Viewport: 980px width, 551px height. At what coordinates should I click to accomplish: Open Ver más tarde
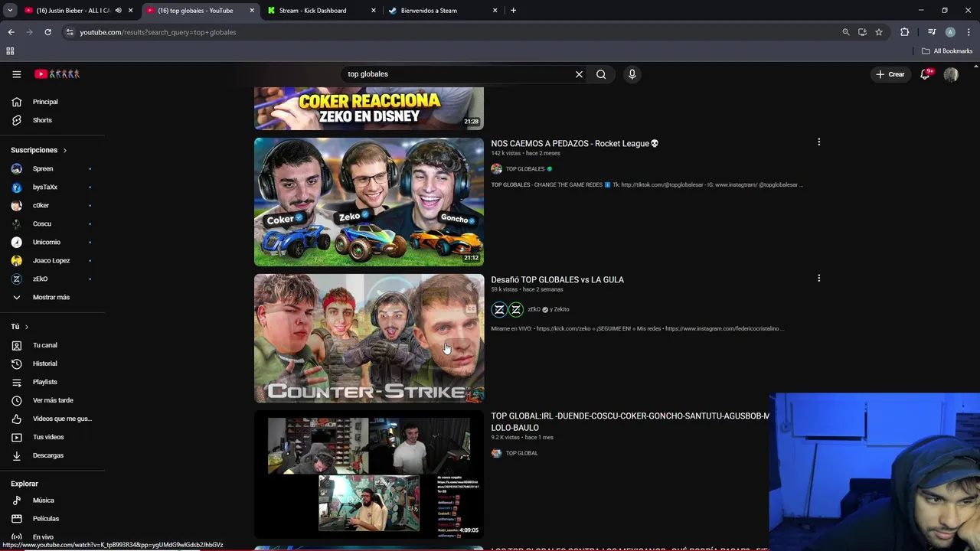53,400
